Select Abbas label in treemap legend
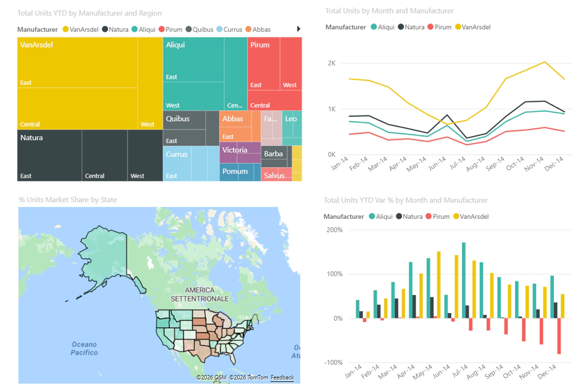This screenshot has width=588, height=386. pos(262,29)
